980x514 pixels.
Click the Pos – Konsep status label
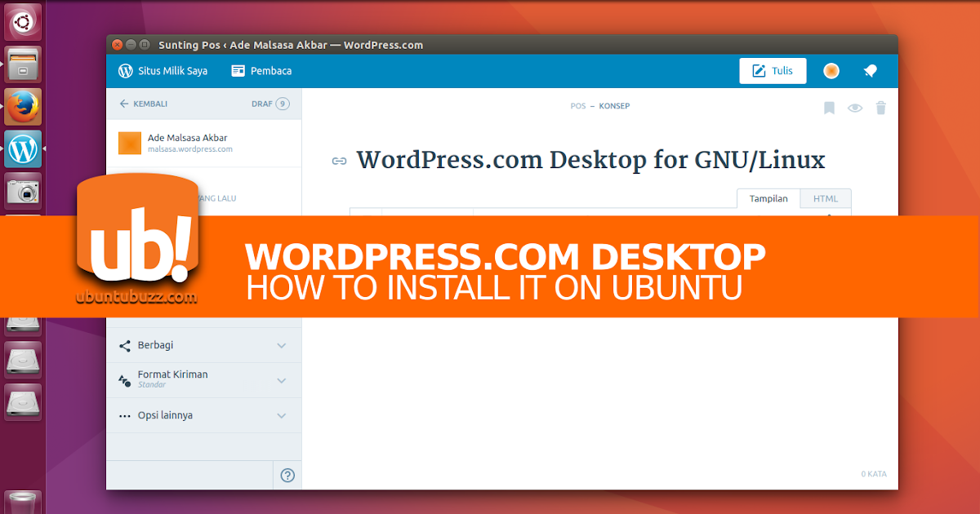click(600, 106)
